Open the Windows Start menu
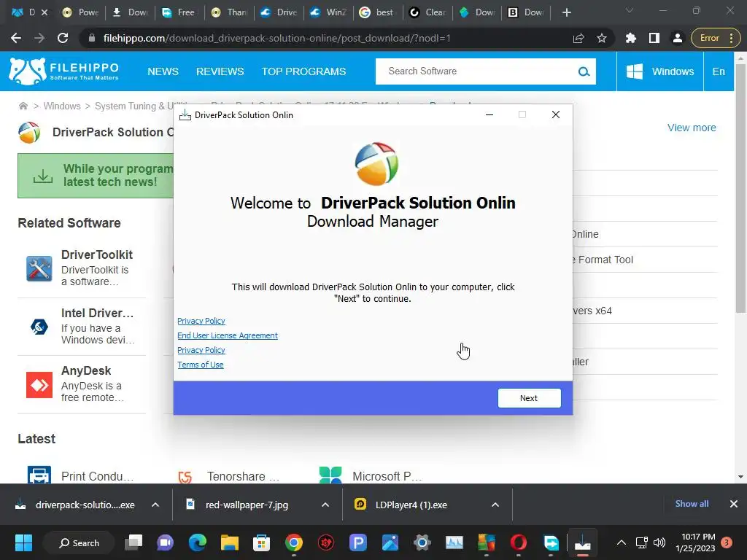Viewport: 747px width, 560px height. coord(23,542)
